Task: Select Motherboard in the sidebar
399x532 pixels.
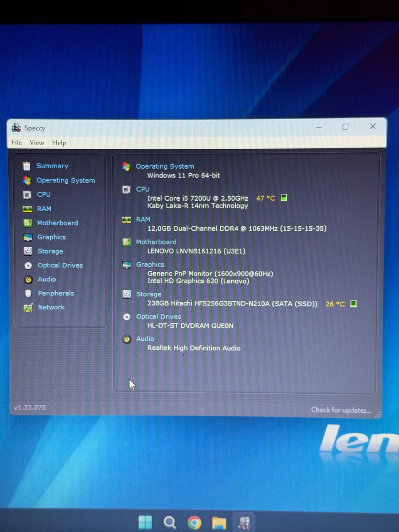Action: [57, 223]
